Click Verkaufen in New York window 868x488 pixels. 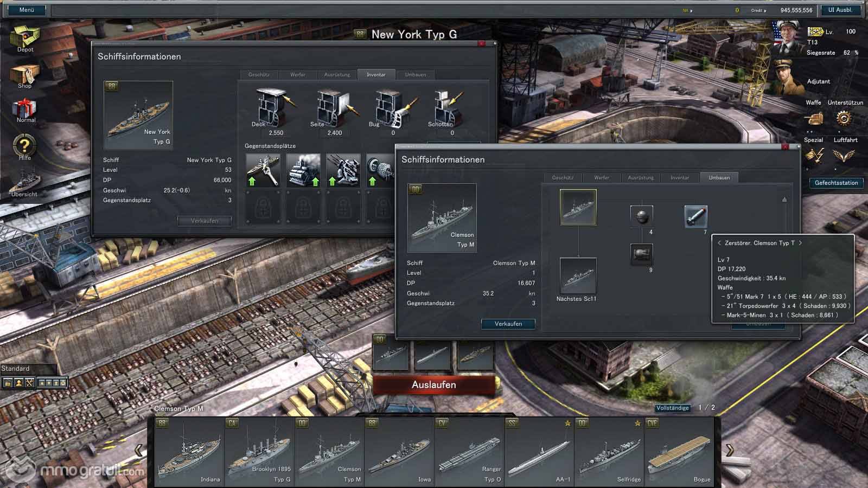click(205, 221)
